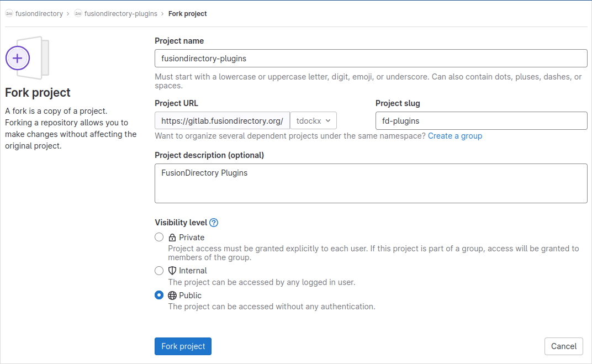Click the fork project plus illustration
Screen dimensions: 592x364
click(x=27, y=58)
